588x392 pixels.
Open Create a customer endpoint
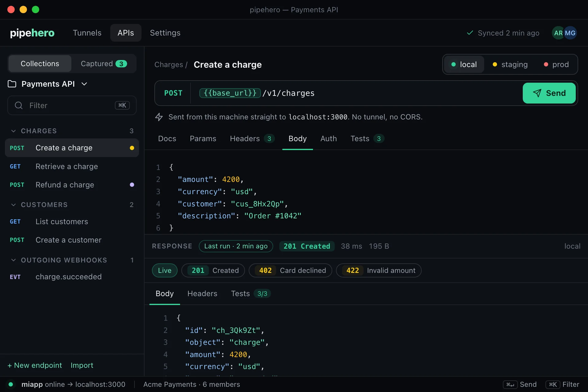click(x=72, y=240)
